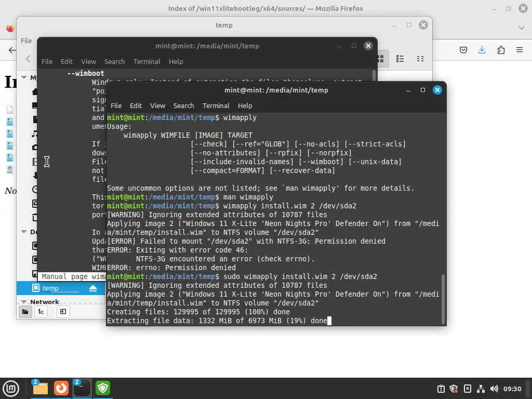Click 'sudo wimapply install.wim 2 /dev/sda2' command
Image resolution: width=532 pixels, height=399 pixels.
tap(300, 276)
